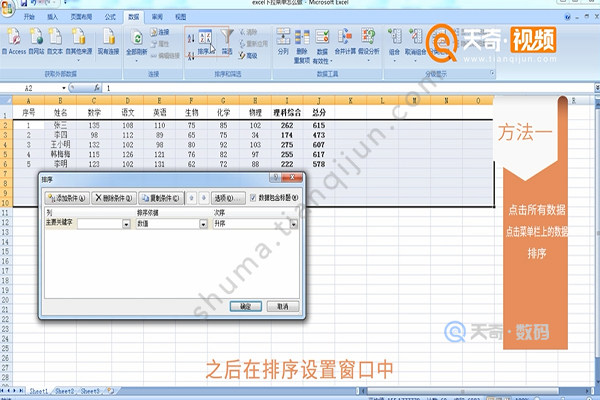
Task: Click Add Level (添加条件) button
Action: (x=67, y=198)
